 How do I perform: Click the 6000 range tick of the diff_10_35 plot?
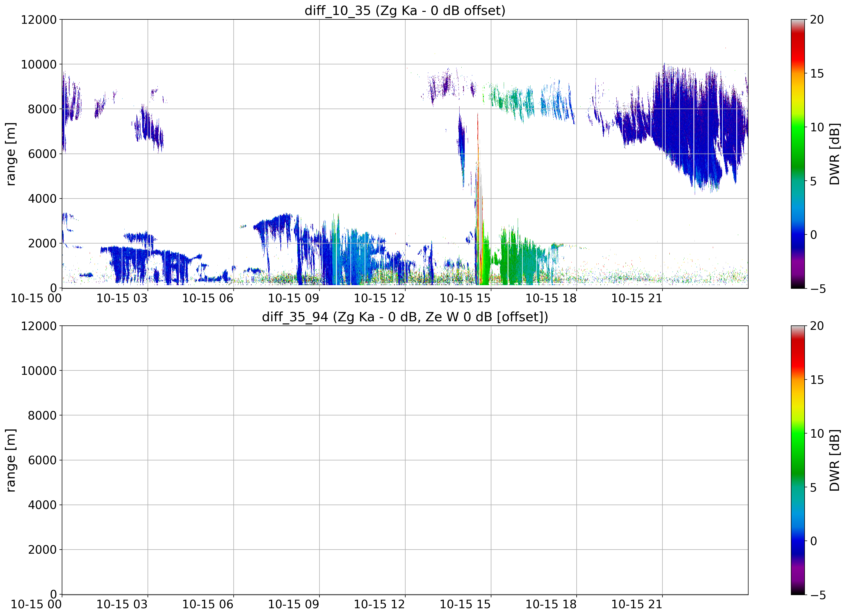pyautogui.click(x=42, y=154)
